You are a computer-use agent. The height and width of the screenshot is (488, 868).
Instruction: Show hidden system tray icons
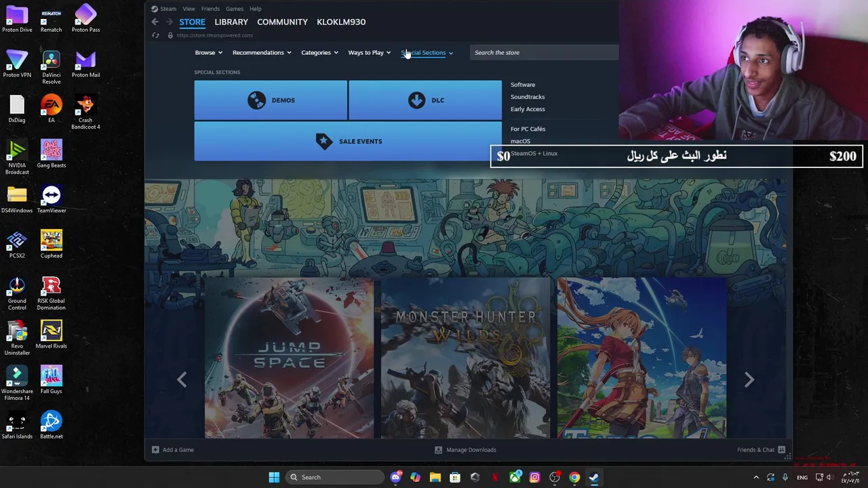pos(756,477)
